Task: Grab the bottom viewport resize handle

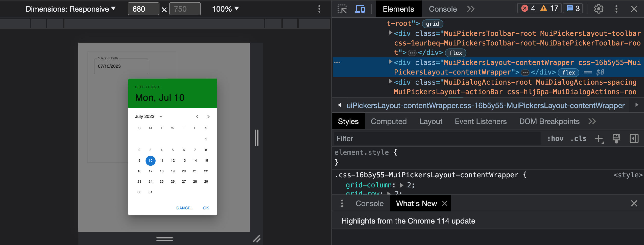Action: pos(164,239)
